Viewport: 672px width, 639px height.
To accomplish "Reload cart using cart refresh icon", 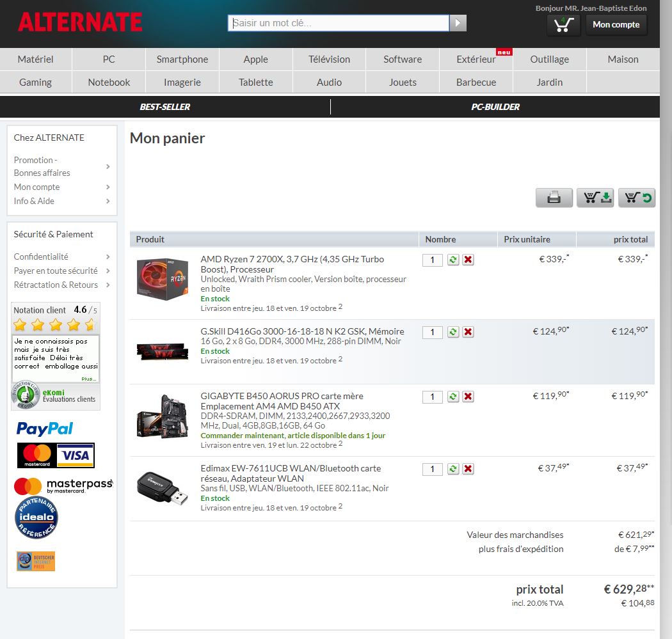I will [x=636, y=198].
